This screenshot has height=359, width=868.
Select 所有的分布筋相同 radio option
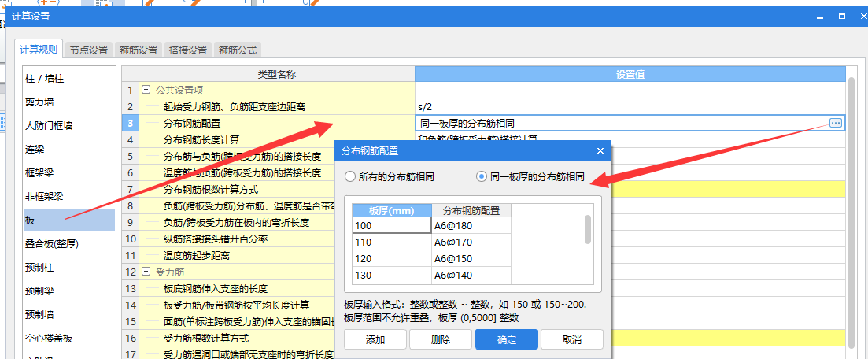[x=390, y=176]
